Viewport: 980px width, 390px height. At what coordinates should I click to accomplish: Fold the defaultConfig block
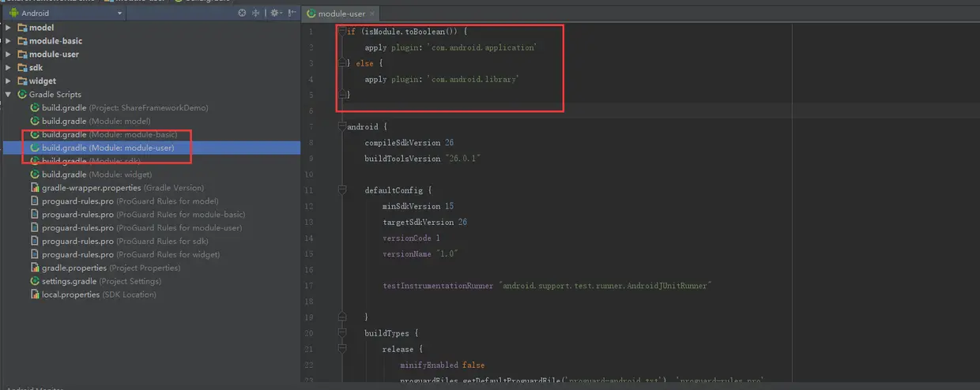[341, 190]
